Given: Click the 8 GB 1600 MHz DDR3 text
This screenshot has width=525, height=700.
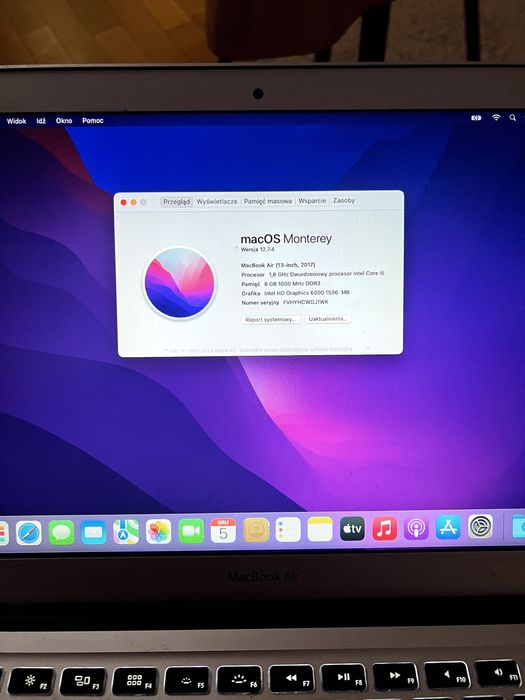Looking at the screenshot, I should point(292,283).
